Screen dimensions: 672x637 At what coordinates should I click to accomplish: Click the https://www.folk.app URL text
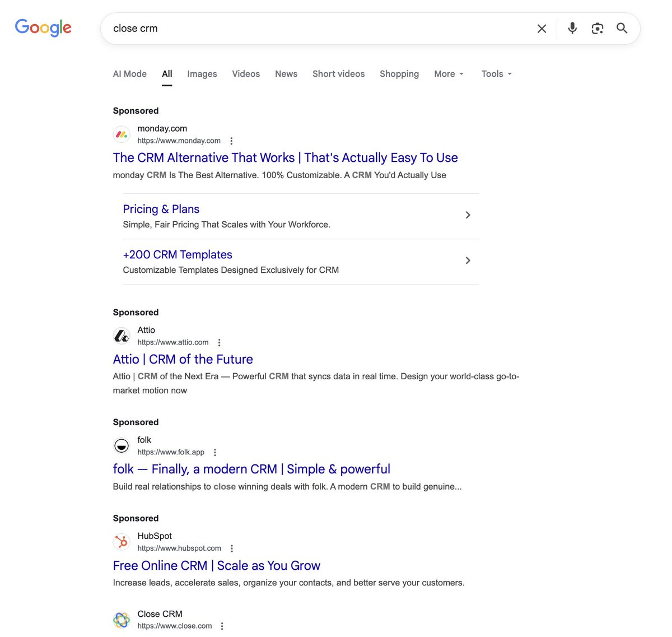click(171, 452)
